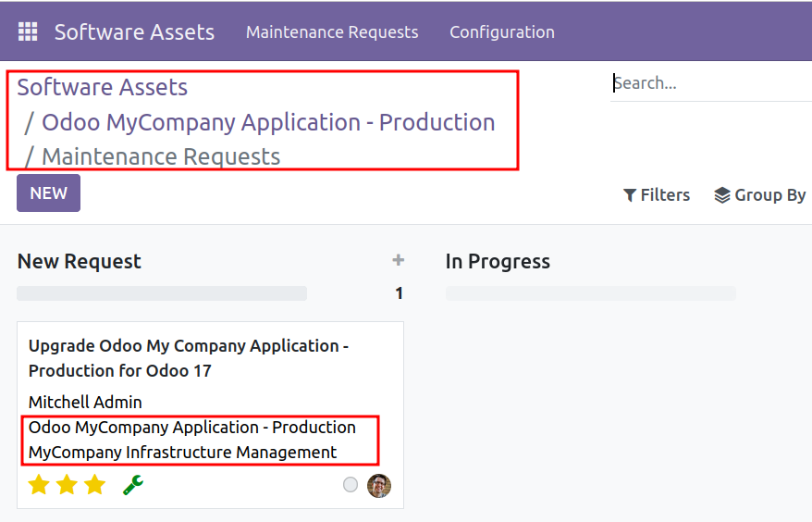The height and width of the screenshot is (522, 812).
Task: Toggle the kanban state circle on the card
Action: coord(351,485)
